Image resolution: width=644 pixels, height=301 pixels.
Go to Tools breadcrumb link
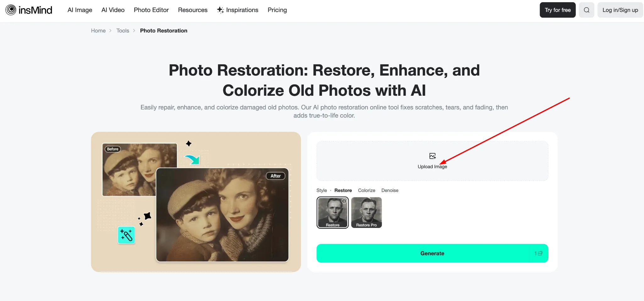[123, 31]
